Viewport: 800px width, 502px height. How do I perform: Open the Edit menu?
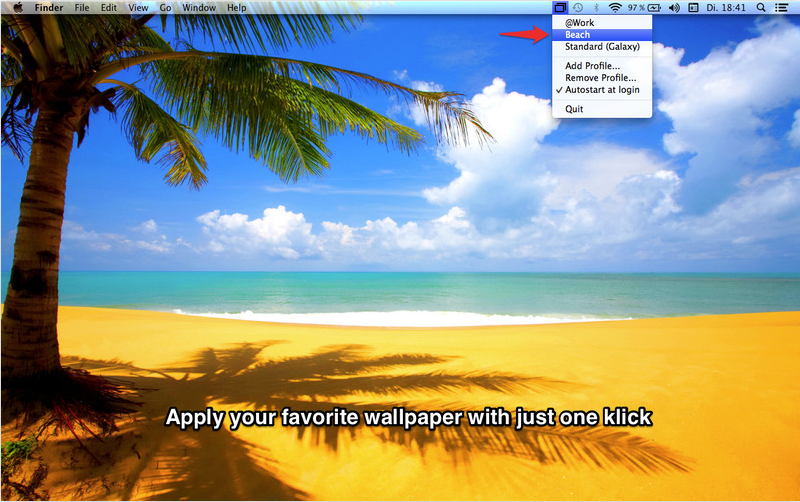(x=108, y=7)
